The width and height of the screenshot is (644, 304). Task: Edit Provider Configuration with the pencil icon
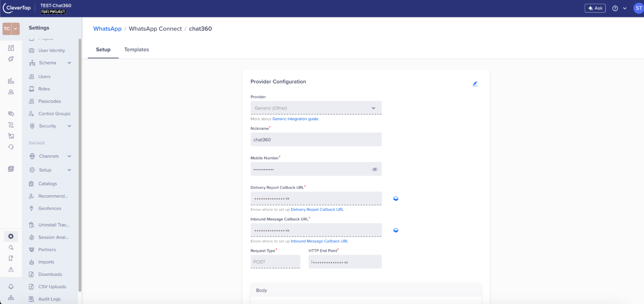pos(475,84)
